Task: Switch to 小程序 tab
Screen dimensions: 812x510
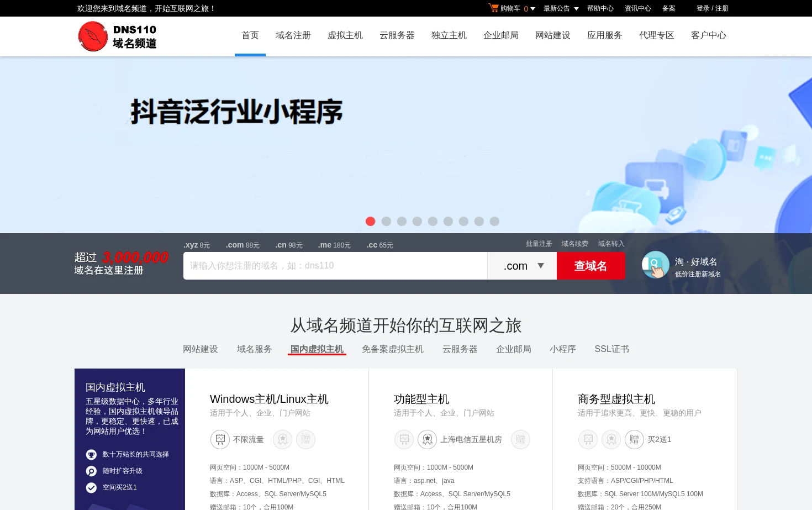Action: pyautogui.click(x=563, y=349)
